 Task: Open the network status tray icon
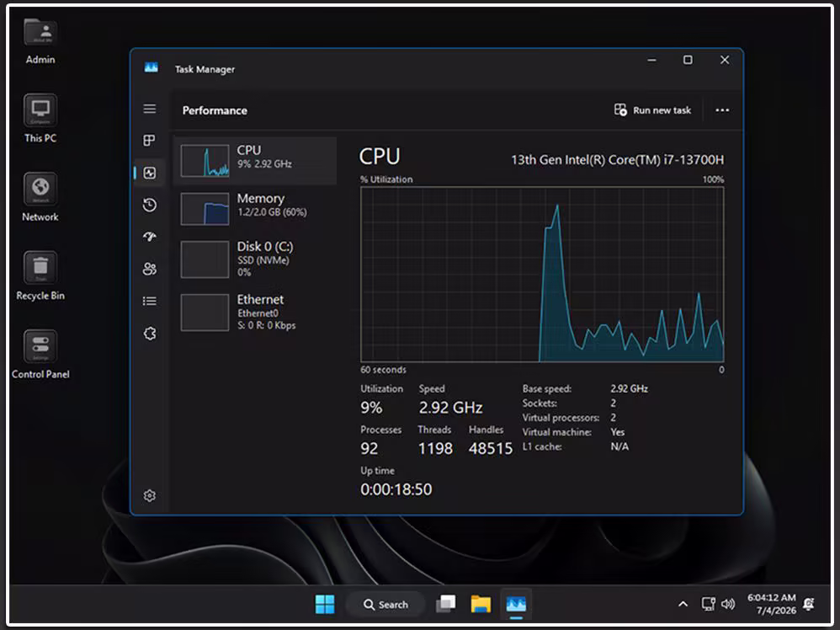pyautogui.click(x=708, y=604)
